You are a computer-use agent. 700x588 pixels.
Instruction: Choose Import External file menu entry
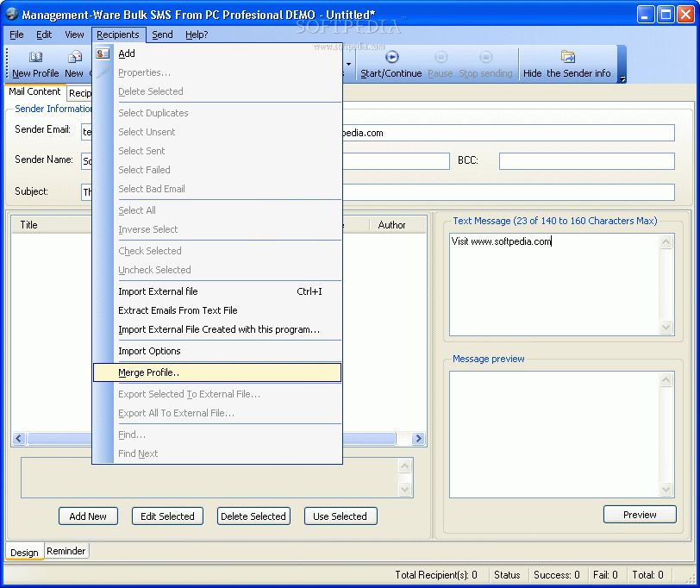click(x=217, y=291)
